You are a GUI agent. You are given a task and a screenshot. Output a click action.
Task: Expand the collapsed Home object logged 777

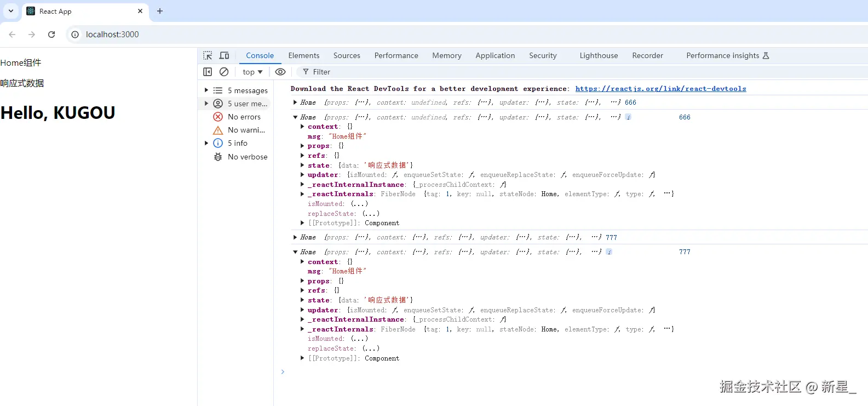295,237
